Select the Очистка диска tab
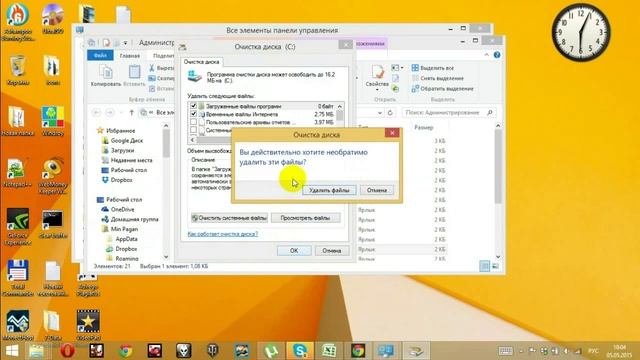 click(201, 62)
